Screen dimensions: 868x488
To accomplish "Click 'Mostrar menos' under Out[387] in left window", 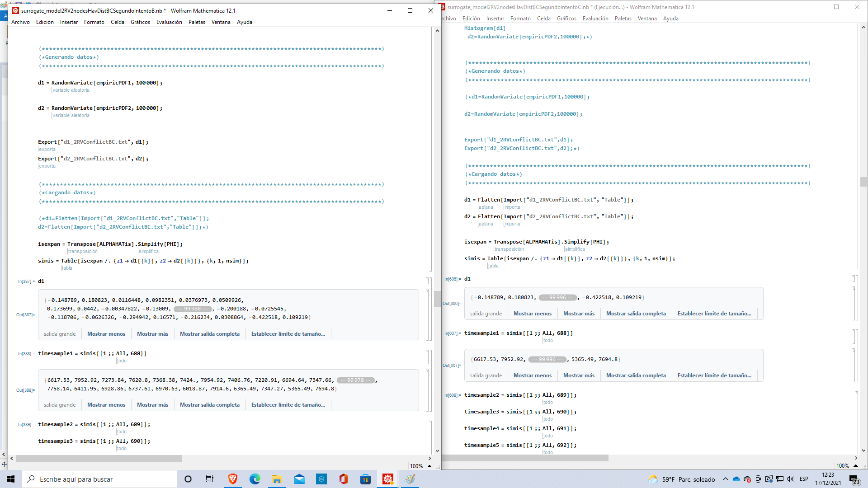I will 106,334.
